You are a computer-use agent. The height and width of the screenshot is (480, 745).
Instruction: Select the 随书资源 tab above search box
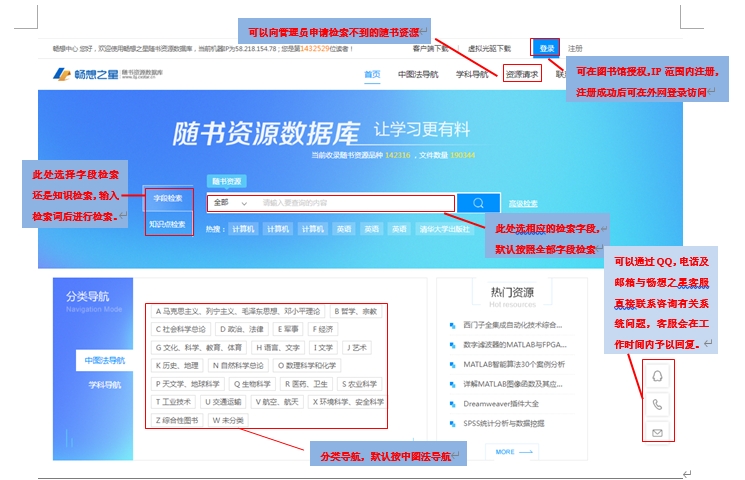pyautogui.click(x=227, y=181)
